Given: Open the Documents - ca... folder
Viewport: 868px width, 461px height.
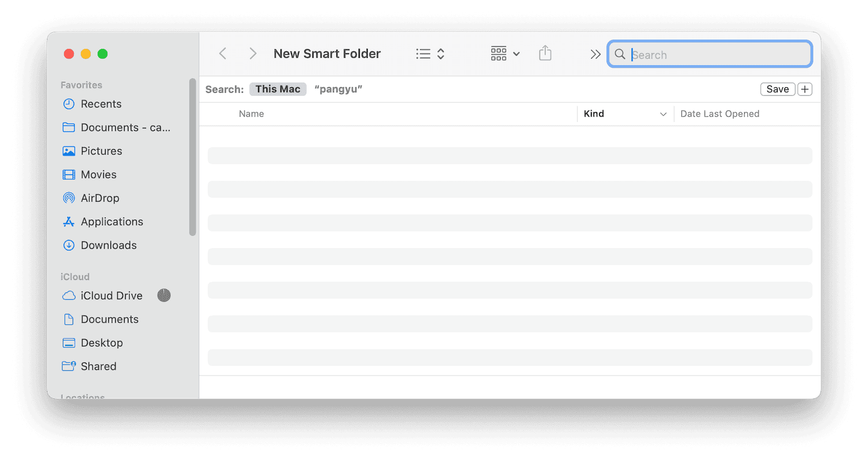Looking at the screenshot, I should 125,127.
